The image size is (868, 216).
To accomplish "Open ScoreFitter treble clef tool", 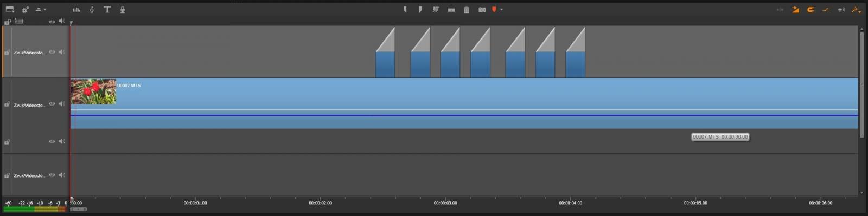I will point(92,10).
